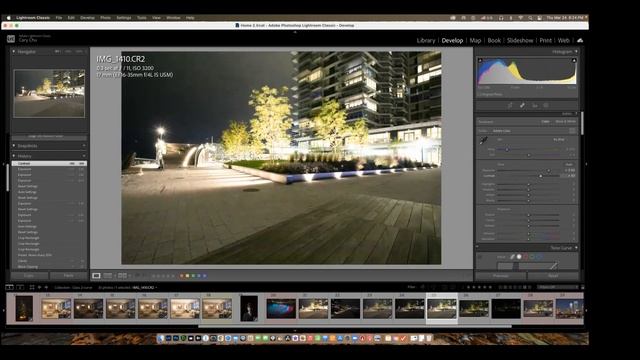Click the Reset button
The width and height of the screenshot is (640, 360).
pos(553,276)
